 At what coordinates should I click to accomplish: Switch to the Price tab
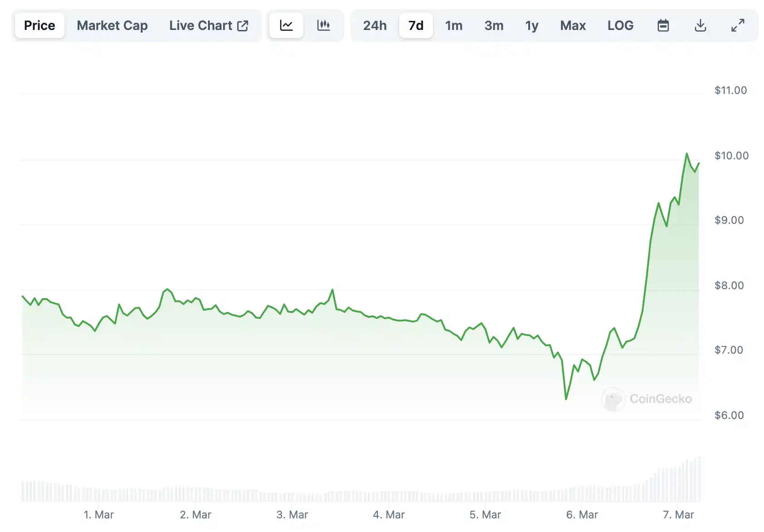[x=40, y=25]
